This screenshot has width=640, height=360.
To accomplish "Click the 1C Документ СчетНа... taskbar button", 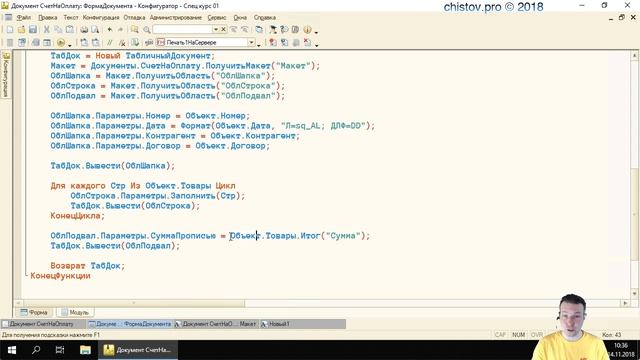I will point(138,350).
